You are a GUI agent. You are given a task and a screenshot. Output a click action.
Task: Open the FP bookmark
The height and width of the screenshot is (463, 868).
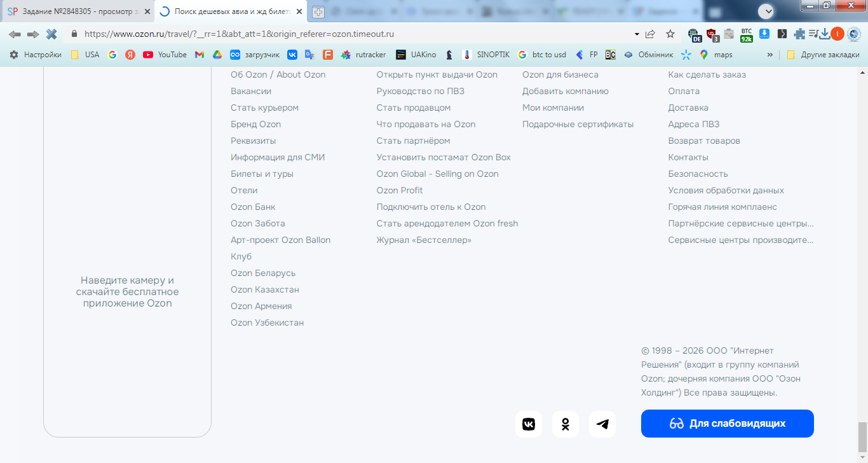point(587,55)
